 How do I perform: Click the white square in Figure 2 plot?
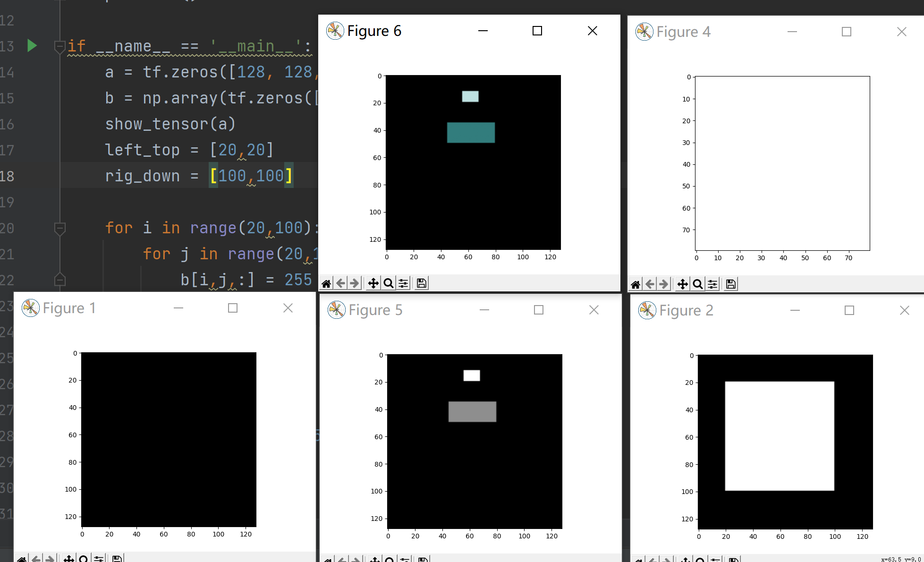(780, 436)
